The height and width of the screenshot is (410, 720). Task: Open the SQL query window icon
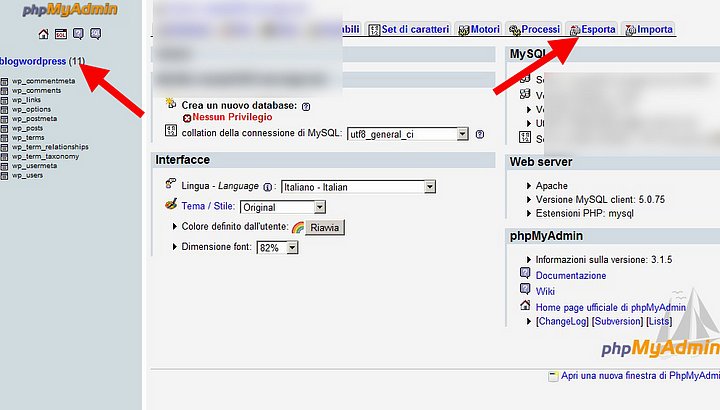[x=61, y=34]
